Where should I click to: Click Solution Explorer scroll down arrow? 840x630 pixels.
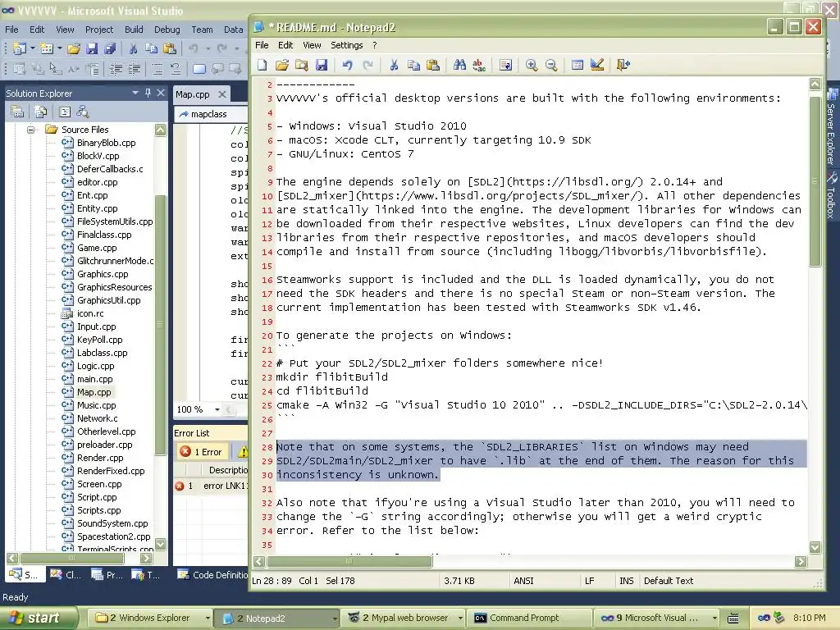(x=160, y=545)
